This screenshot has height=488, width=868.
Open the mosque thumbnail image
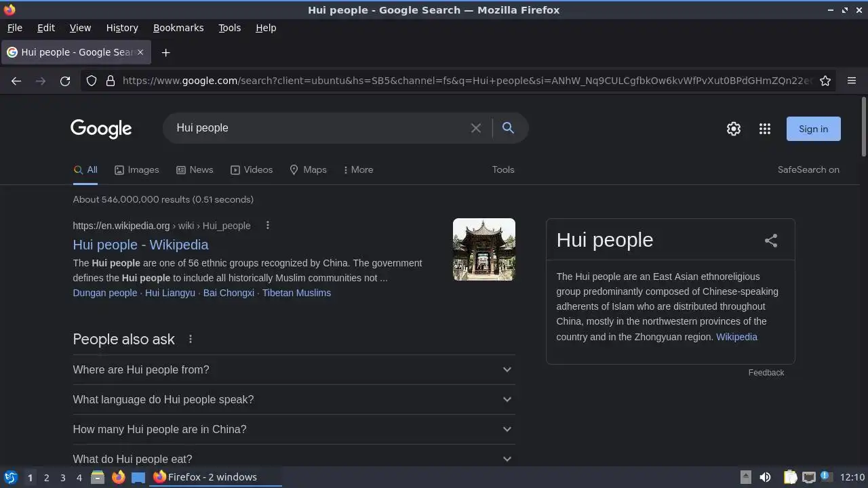(484, 249)
